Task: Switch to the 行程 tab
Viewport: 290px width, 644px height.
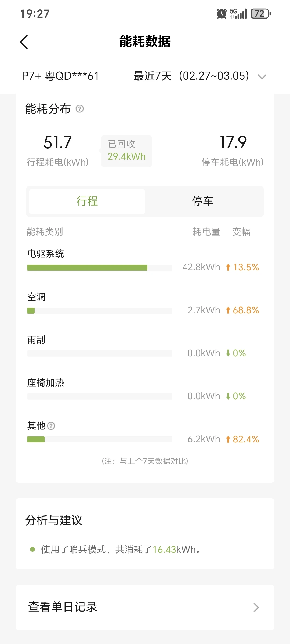Action: (87, 201)
